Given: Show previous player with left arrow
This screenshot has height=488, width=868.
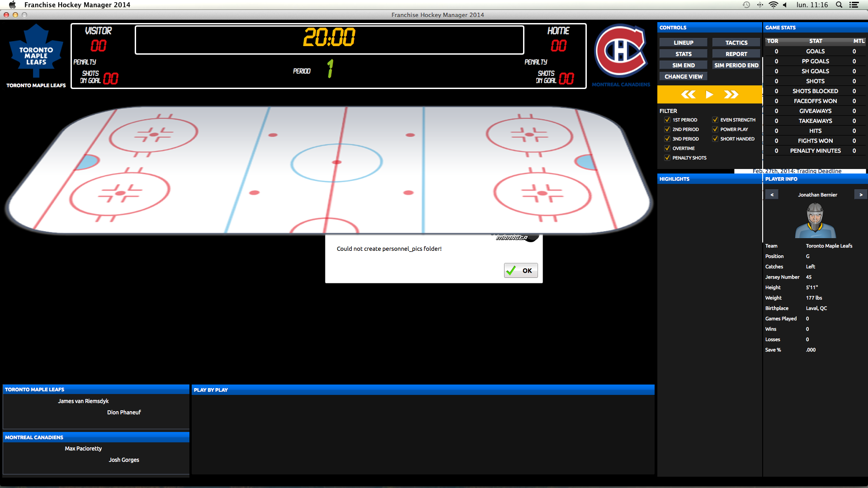Looking at the screenshot, I should pyautogui.click(x=772, y=195).
